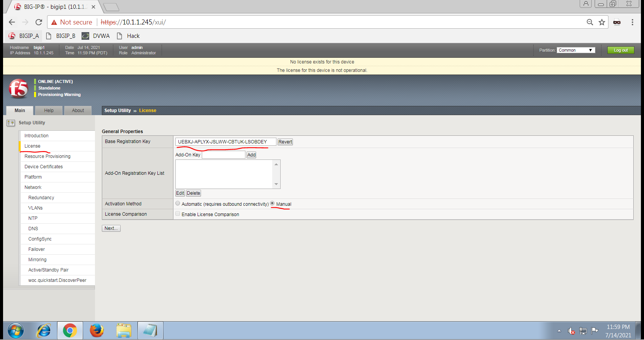Click the F5 logo
This screenshot has height=340, width=644.
click(x=18, y=89)
